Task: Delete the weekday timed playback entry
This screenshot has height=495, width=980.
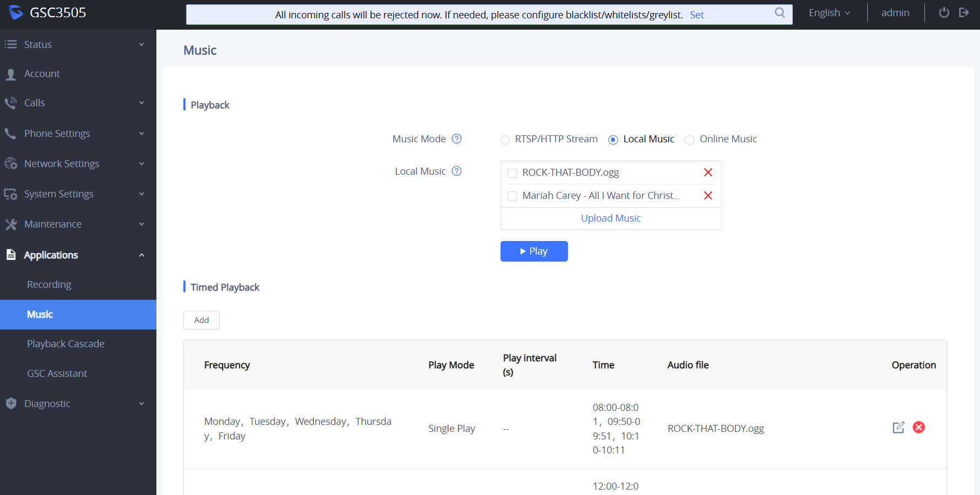Action: pos(919,428)
